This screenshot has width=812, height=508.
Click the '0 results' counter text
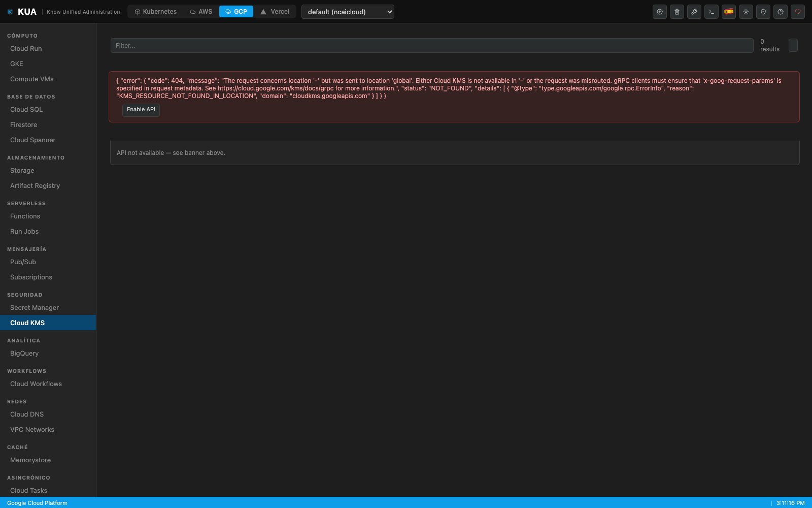point(770,45)
